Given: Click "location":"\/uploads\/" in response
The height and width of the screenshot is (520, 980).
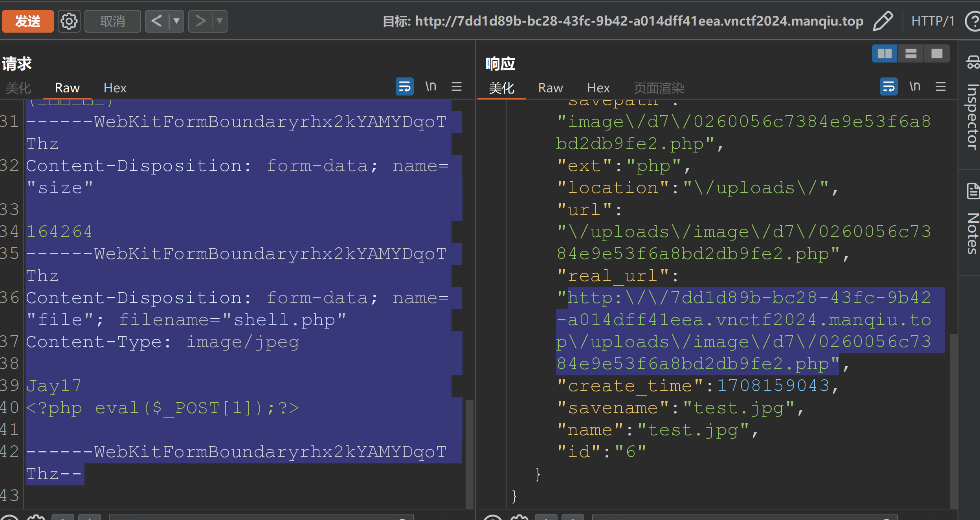Looking at the screenshot, I should (x=693, y=188).
